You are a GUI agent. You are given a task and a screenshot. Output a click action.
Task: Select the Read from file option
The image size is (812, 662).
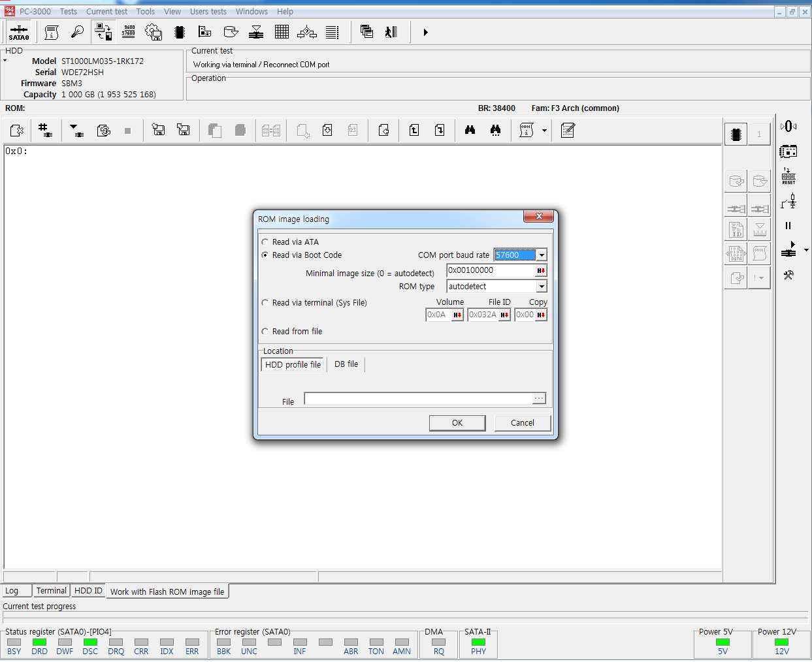(x=265, y=332)
